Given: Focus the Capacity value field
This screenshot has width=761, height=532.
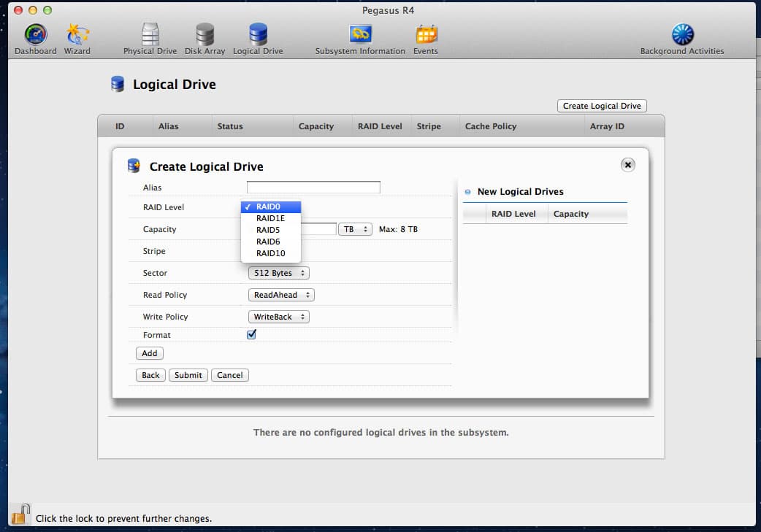Looking at the screenshot, I should (318, 229).
